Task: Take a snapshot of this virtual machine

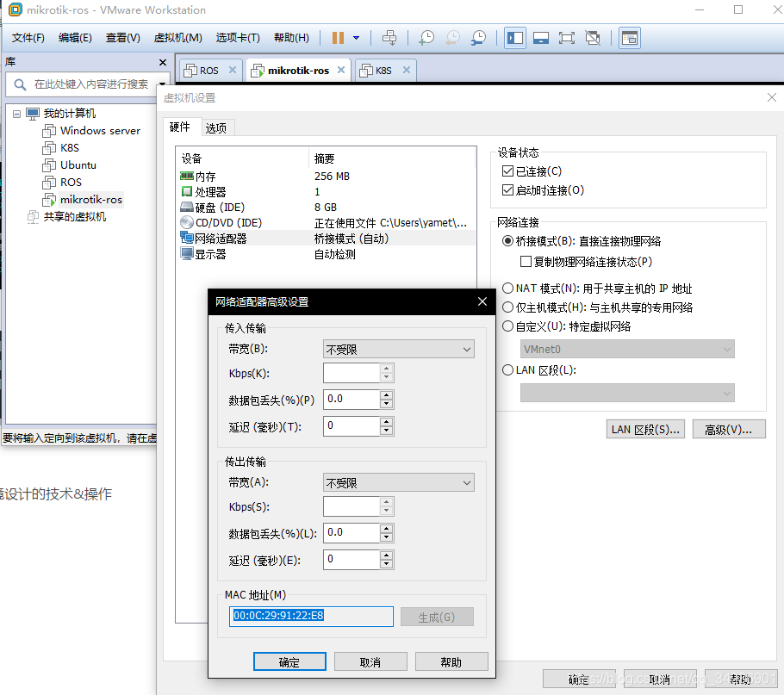Action: (x=426, y=38)
